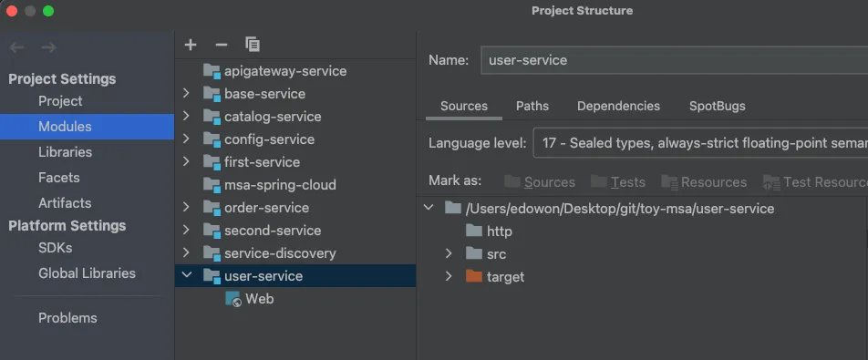Expand the order-service module
The image size is (868, 360).
[186, 208]
